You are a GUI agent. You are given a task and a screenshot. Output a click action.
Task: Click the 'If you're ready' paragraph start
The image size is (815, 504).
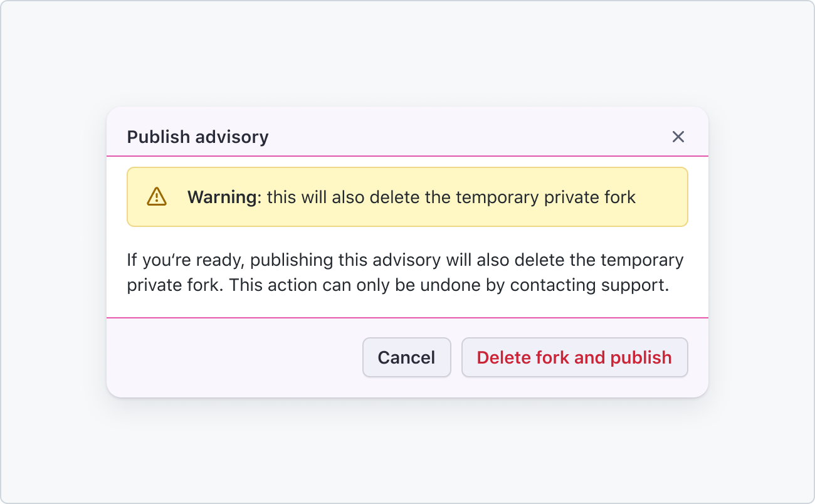(186, 260)
